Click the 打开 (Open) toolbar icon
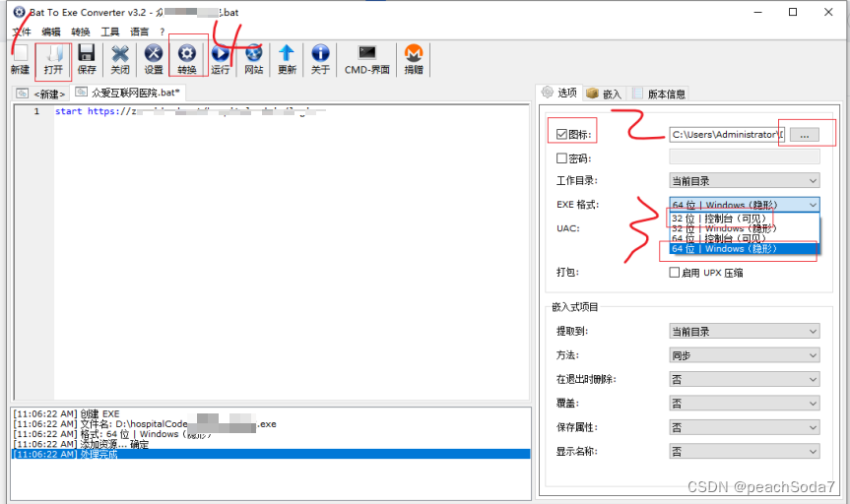Viewport: 850px width, 504px height. [53, 59]
